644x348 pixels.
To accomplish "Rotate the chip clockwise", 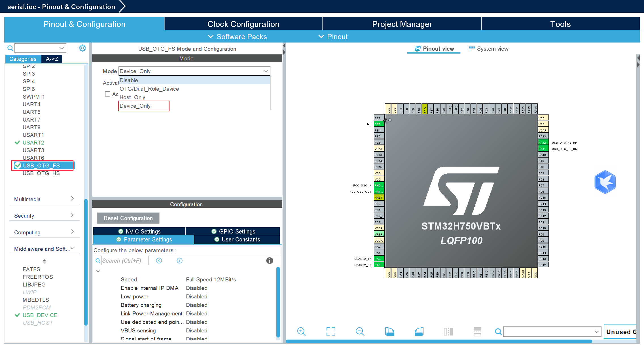I will (x=390, y=331).
